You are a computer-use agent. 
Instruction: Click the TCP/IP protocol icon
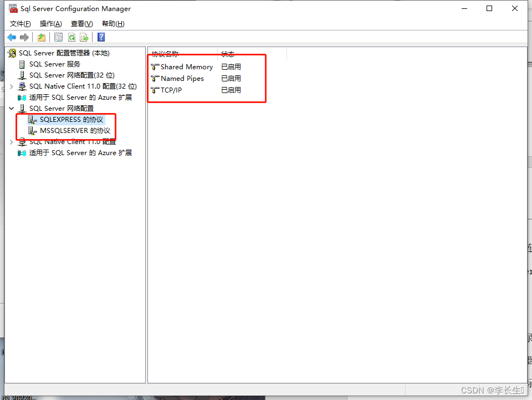155,90
